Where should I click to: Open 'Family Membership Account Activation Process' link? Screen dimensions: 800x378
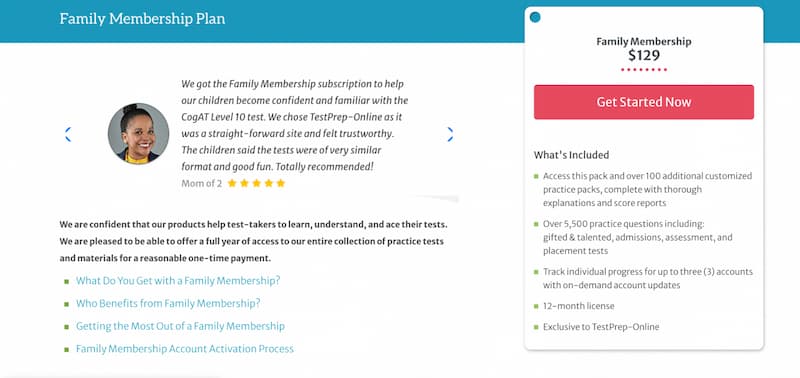[x=185, y=349]
